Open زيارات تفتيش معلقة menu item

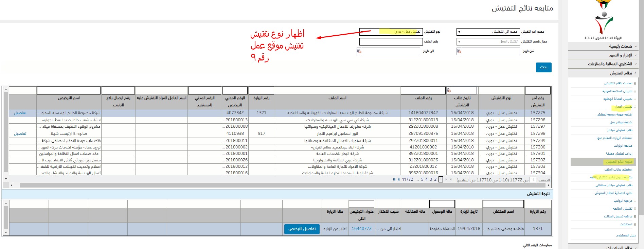pos(619,154)
